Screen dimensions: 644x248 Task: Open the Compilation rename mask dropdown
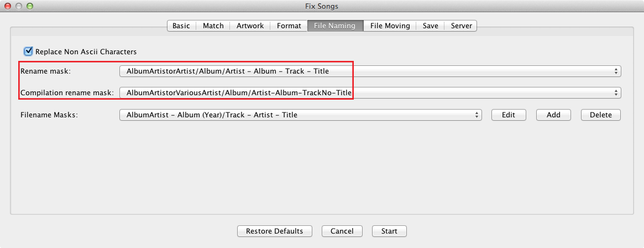[x=370, y=93]
